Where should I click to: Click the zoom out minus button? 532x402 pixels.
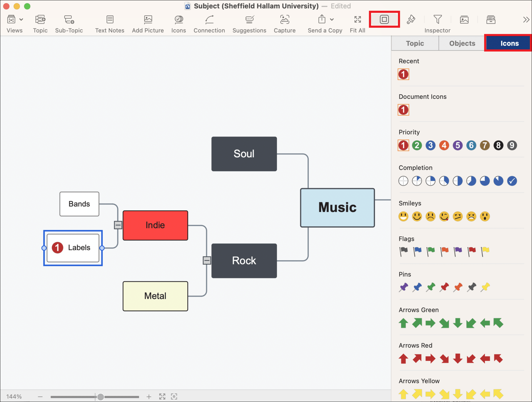[40, 396]
